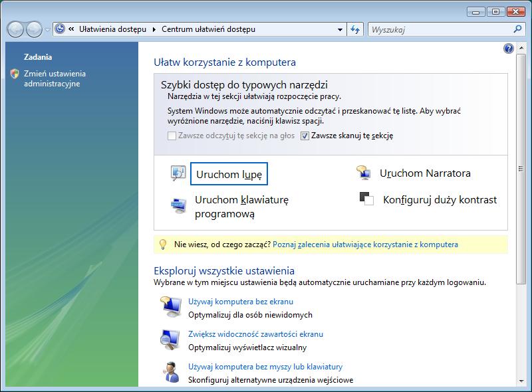Viewport: 532px width, 392px height.
Task: Click the Optymalizuj dla osób niewidomych text
Action: point(250,315)
